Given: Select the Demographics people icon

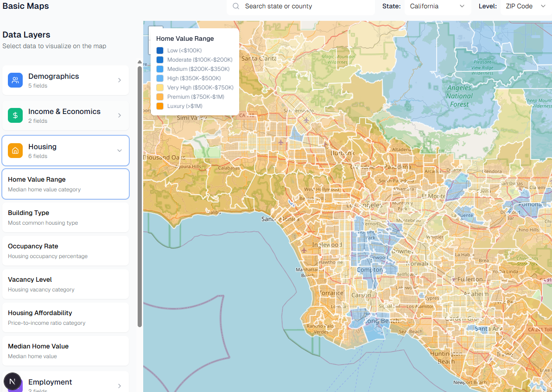Looking at the screenshot, I should click(x=15, y=80).
